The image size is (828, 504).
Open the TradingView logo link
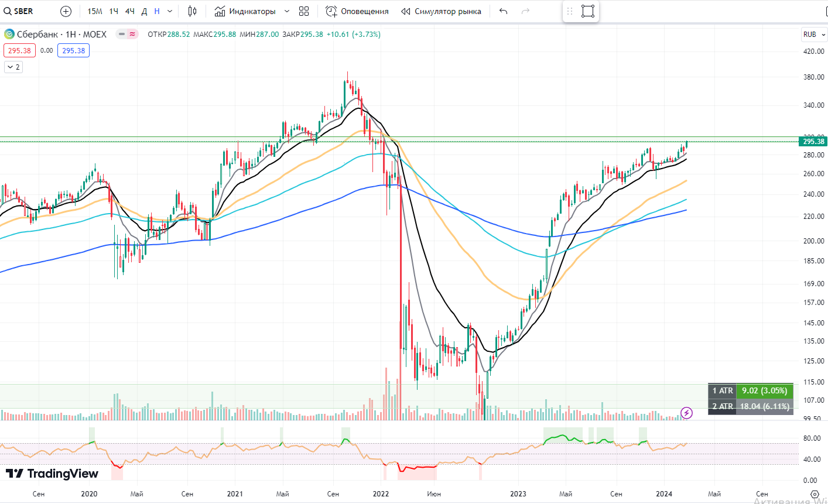[52, 474]
